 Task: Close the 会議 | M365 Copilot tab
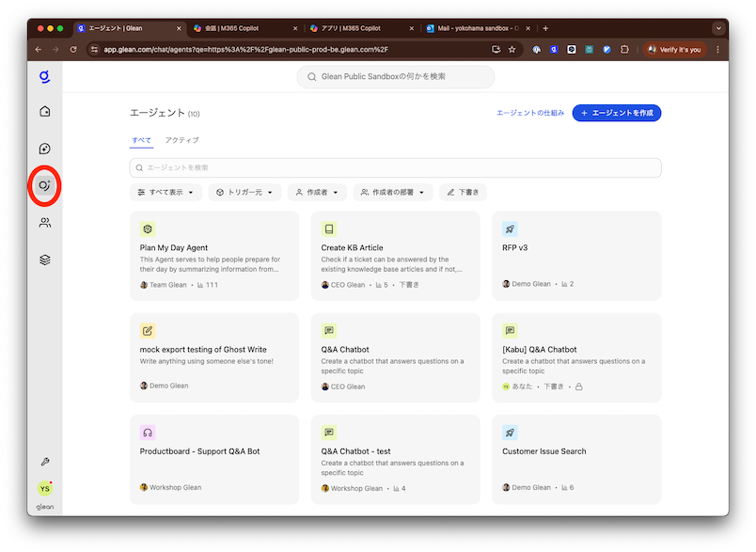click(x=295, y=28)
